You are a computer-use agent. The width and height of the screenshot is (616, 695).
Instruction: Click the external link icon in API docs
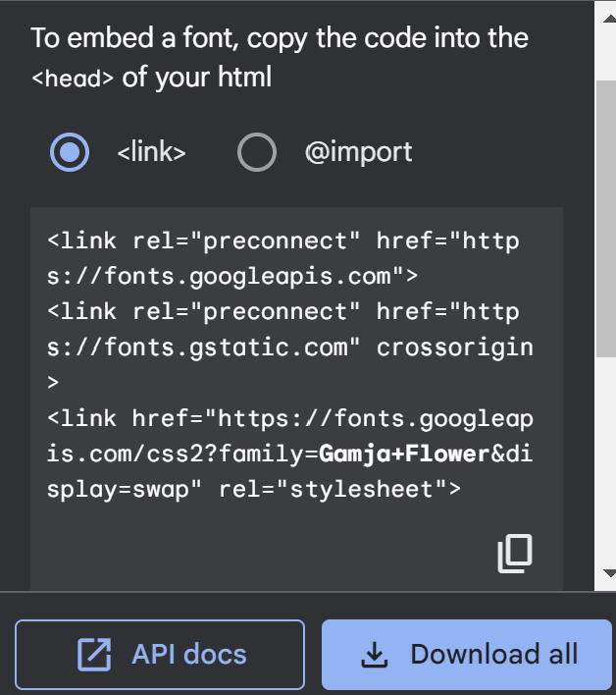pos(94,655)
